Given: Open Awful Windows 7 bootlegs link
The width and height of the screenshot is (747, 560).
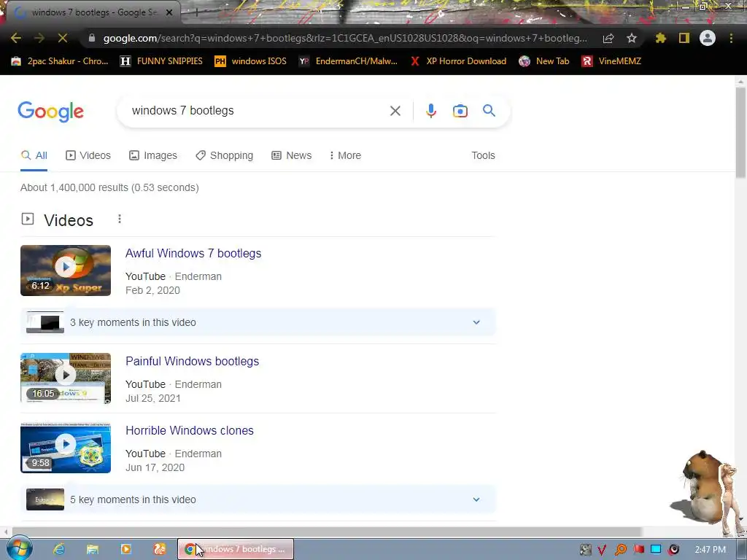Looking at the screenshot, I should (193, 253).
